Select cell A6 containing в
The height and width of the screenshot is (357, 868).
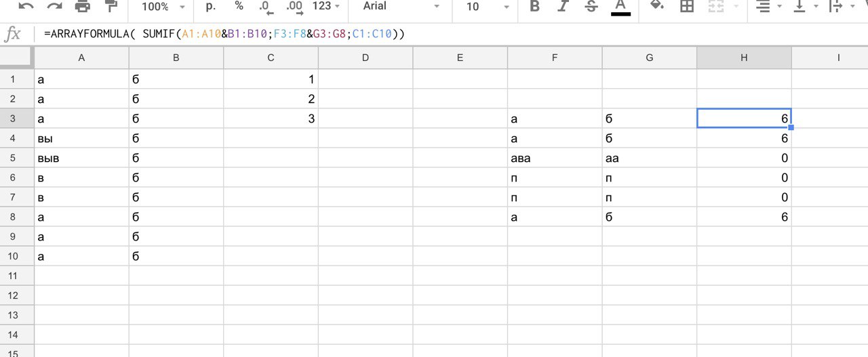pyautogui.click(x=81, y=177)
